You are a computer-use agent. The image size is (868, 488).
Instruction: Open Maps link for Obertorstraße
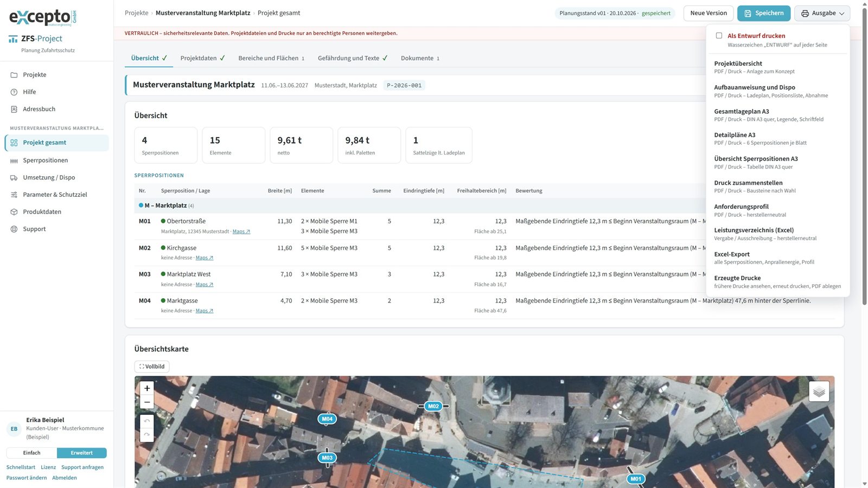point(241,232)
